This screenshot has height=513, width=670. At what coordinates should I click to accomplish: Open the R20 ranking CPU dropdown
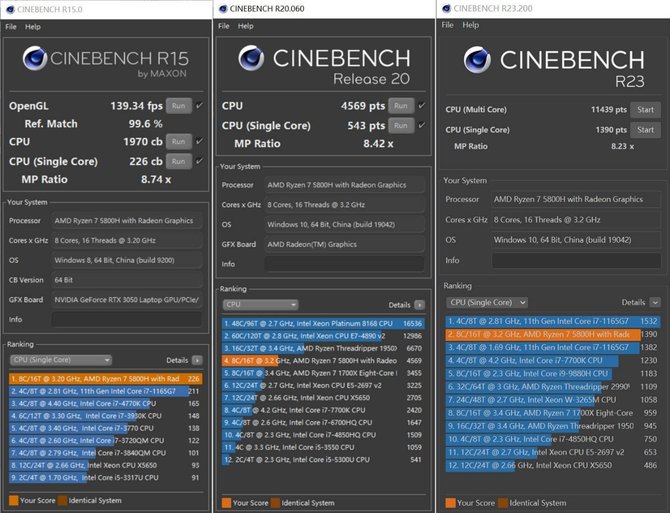tap(260, 305)
